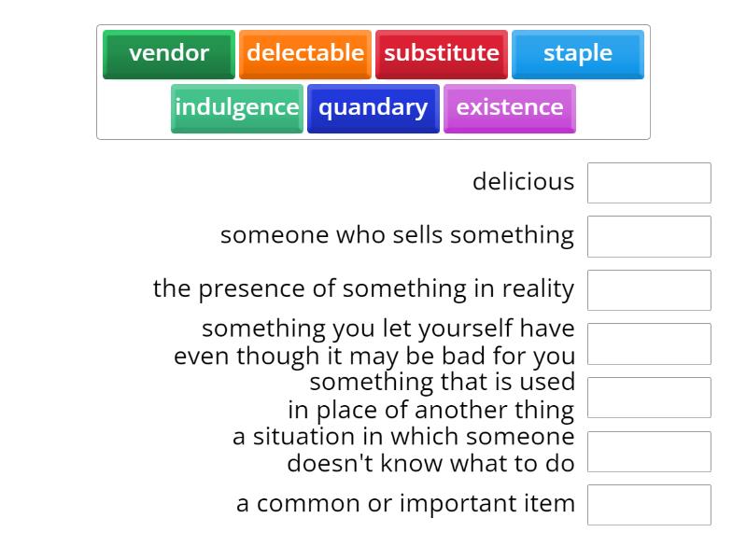Select the vendor word tile
This screenshot has height=560, width=747.
point(168,53)
